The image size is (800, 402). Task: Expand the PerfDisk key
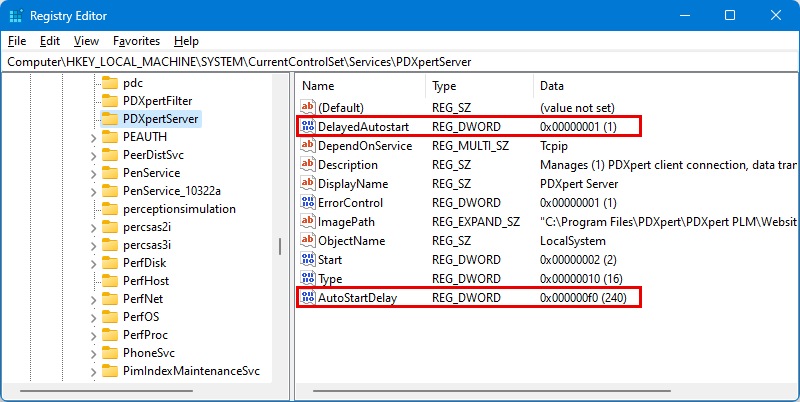point(93,264)
